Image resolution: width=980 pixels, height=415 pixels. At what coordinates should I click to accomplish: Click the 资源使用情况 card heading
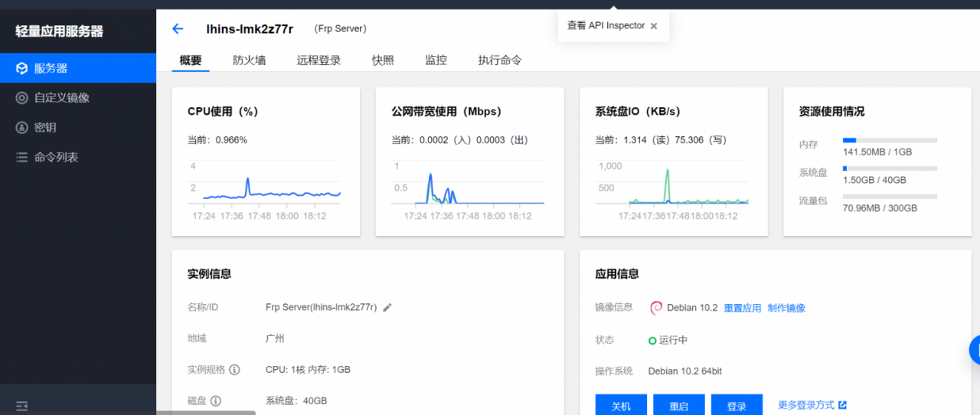(x=831, y=112)
